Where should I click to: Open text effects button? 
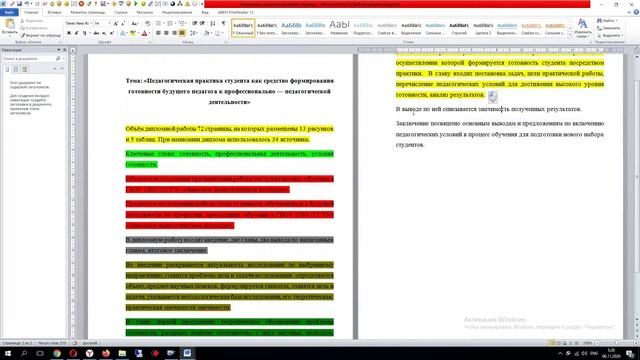pos(122,33)
